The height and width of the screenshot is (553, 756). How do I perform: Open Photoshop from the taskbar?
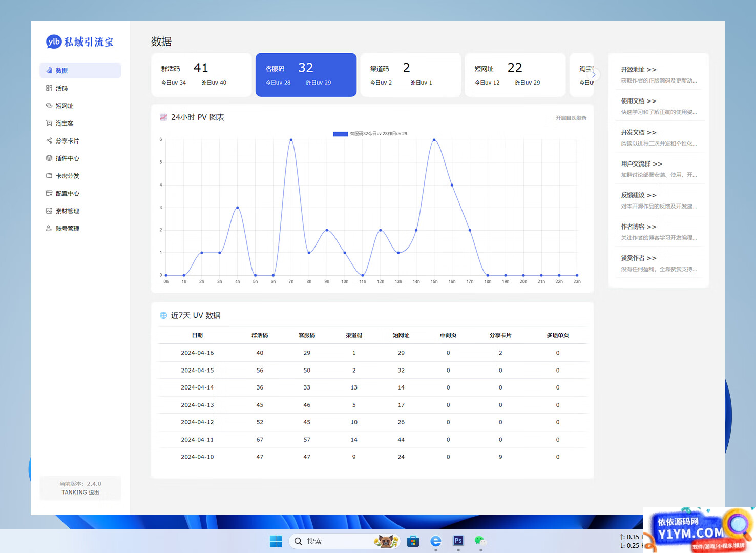pyautogui.click(x=458, y=541)
